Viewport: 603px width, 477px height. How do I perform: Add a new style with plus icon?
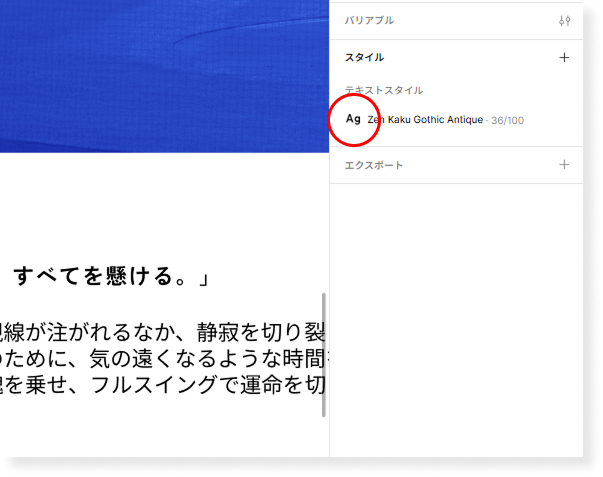[x=564, y=57]
